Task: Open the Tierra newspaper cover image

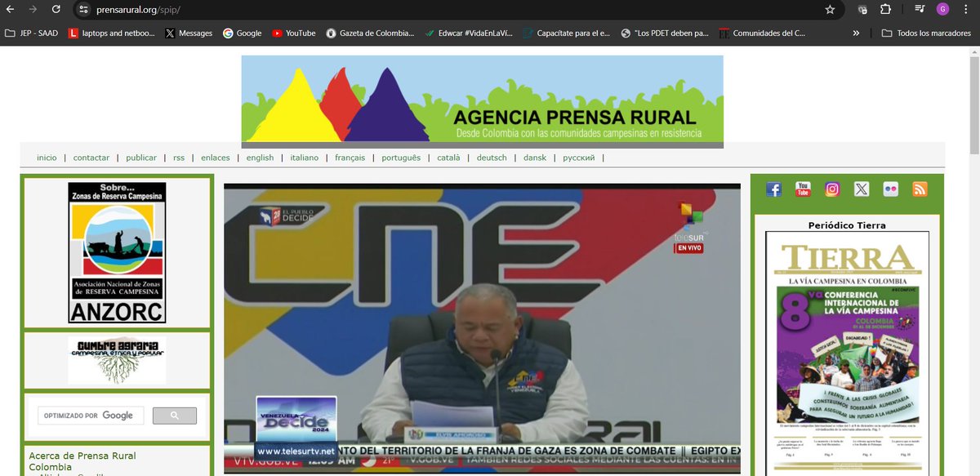Action: [x=847, y=354]
